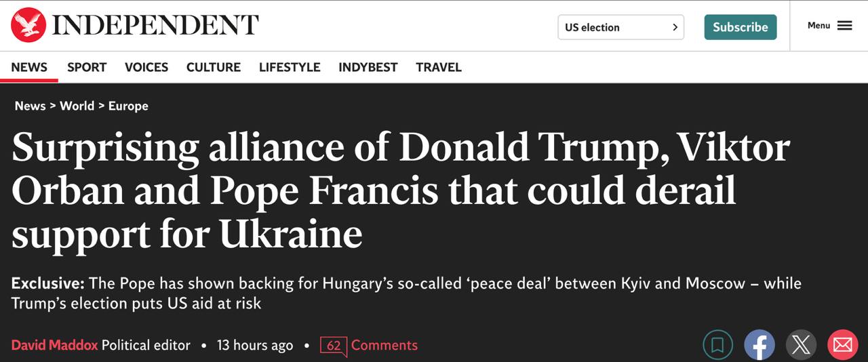868x362 pixels.
Task: Share article on X
Action: pos(800,345)
